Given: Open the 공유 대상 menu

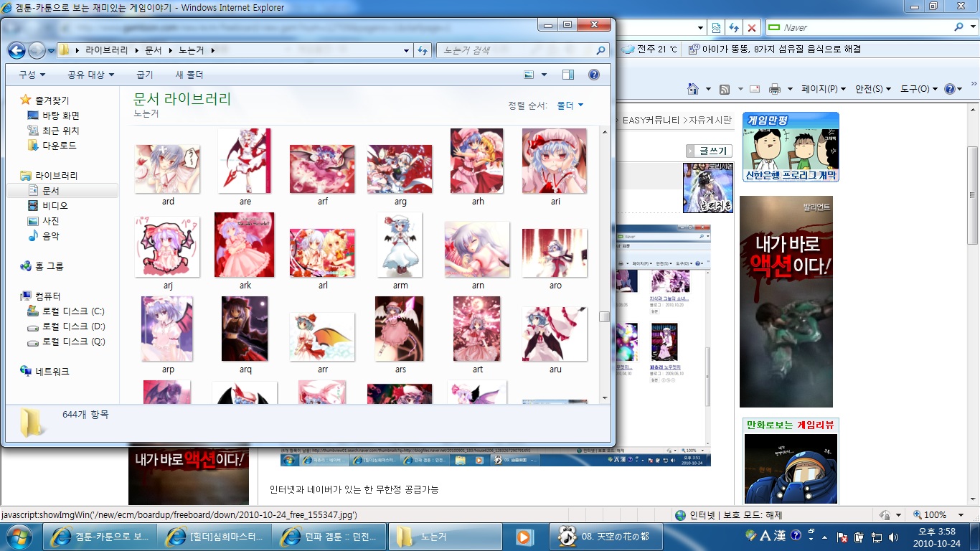Looking at the screenshot, I should (x=90, y=75).
